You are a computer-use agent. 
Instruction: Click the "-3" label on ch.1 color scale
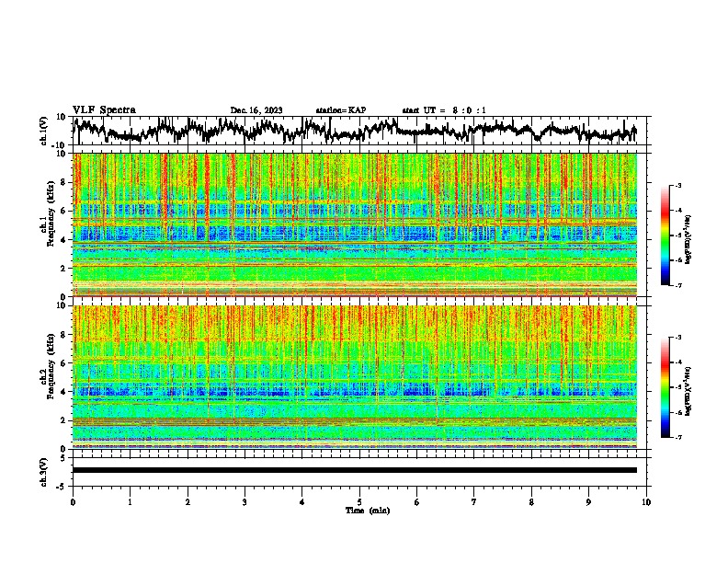677,185
